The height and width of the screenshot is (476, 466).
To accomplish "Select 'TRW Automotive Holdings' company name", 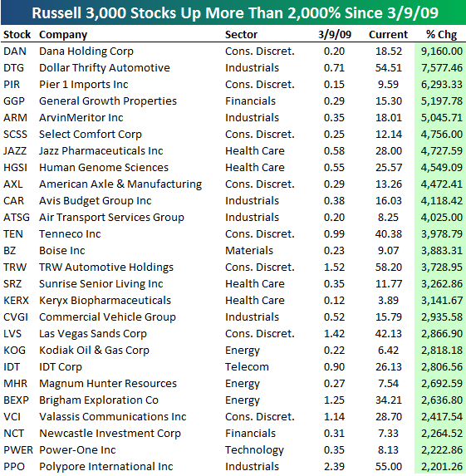I will (x=106, y=267).
